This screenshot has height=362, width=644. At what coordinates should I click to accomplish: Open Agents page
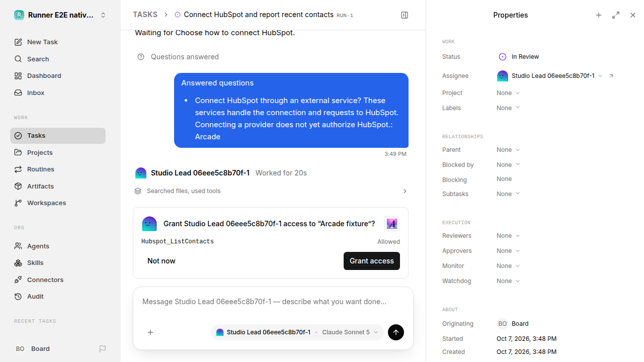coord(58,246)
